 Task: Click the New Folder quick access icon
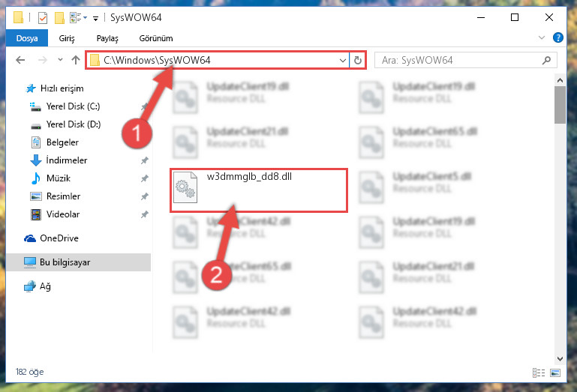coord(59,18)
